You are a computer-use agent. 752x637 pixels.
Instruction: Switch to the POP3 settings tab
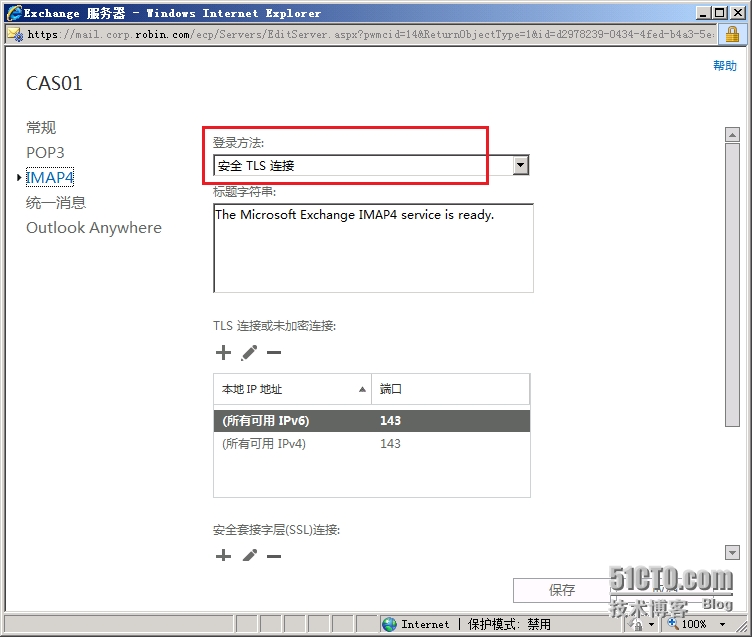45,153
